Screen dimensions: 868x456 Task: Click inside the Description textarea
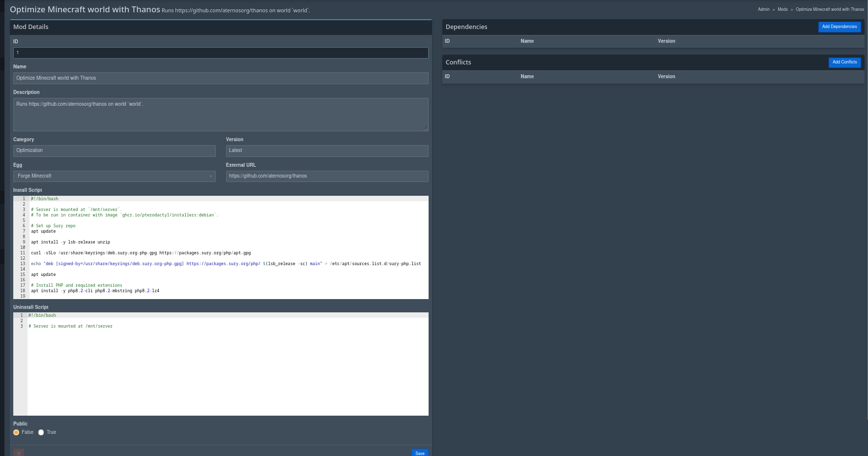(221, 115)
